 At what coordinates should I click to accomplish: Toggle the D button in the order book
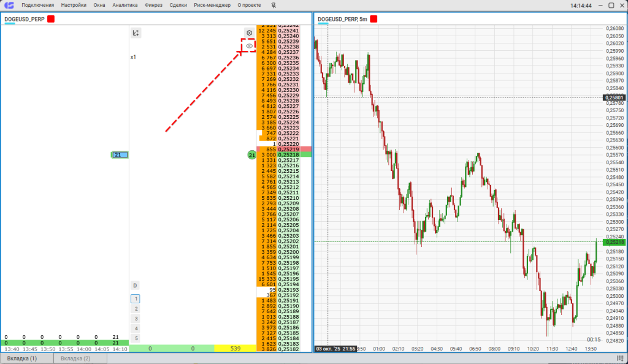coord(136,286)
